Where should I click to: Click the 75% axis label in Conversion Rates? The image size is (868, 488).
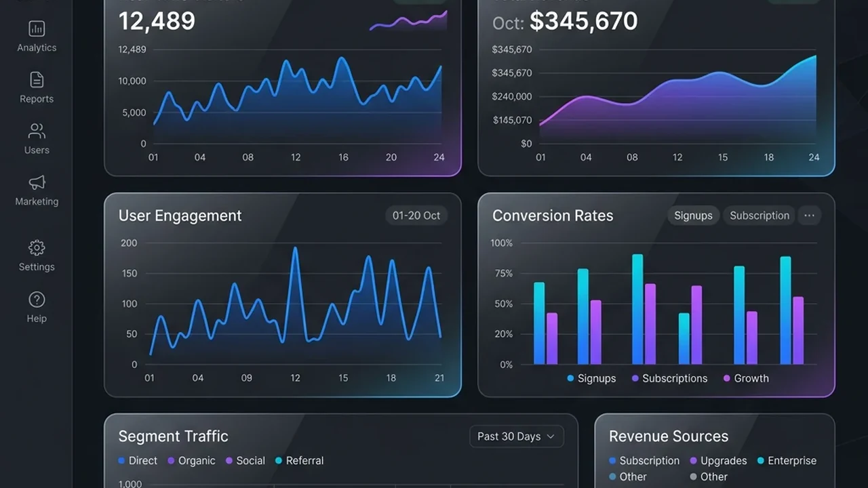504,273
